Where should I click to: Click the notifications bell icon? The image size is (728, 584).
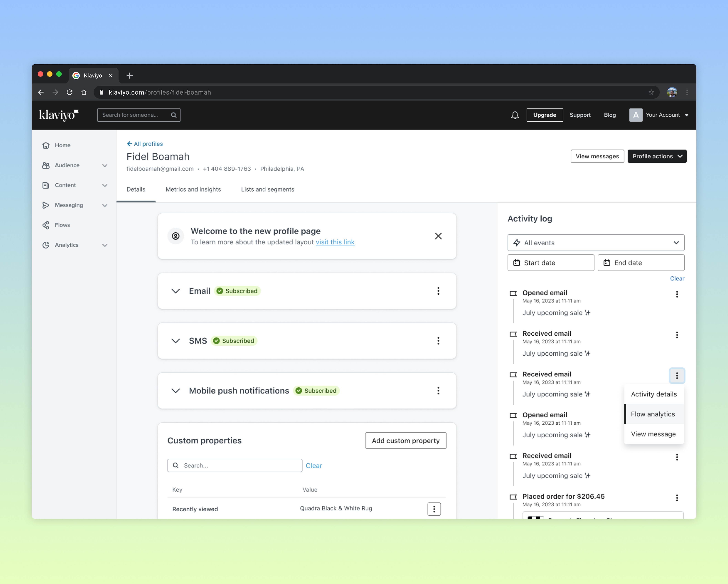pyautogui.click(x=515, y=115)
